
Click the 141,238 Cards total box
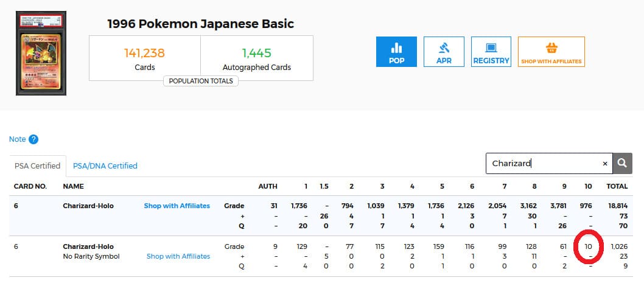click(x=144, y=58)
